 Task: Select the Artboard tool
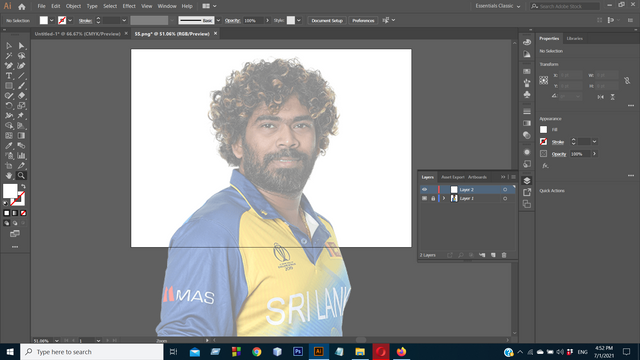(9, 166)
